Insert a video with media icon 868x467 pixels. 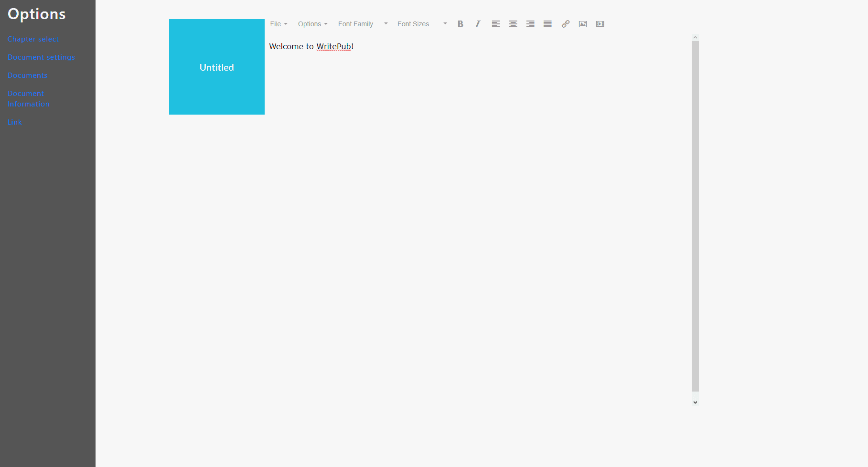[600, 24]
